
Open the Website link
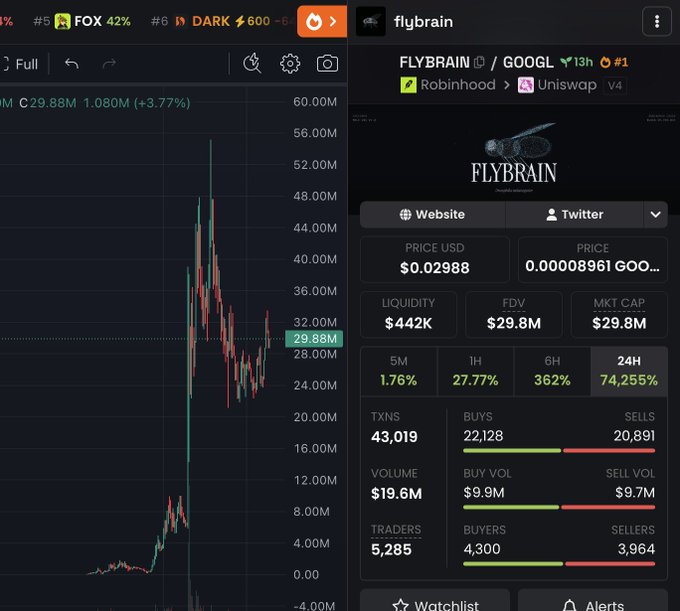(x=432, y=214)
